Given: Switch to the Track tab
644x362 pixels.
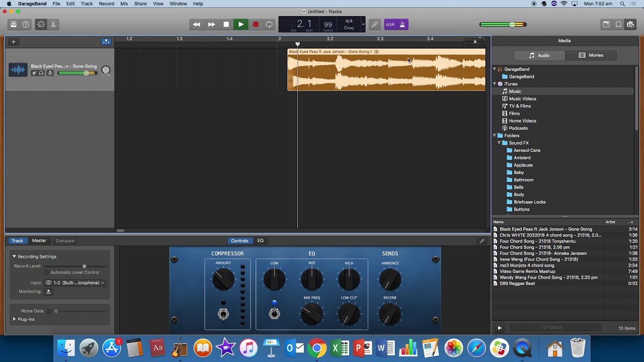Looking at the screenshot, I should pyautogui.click(x=17, y=241).
